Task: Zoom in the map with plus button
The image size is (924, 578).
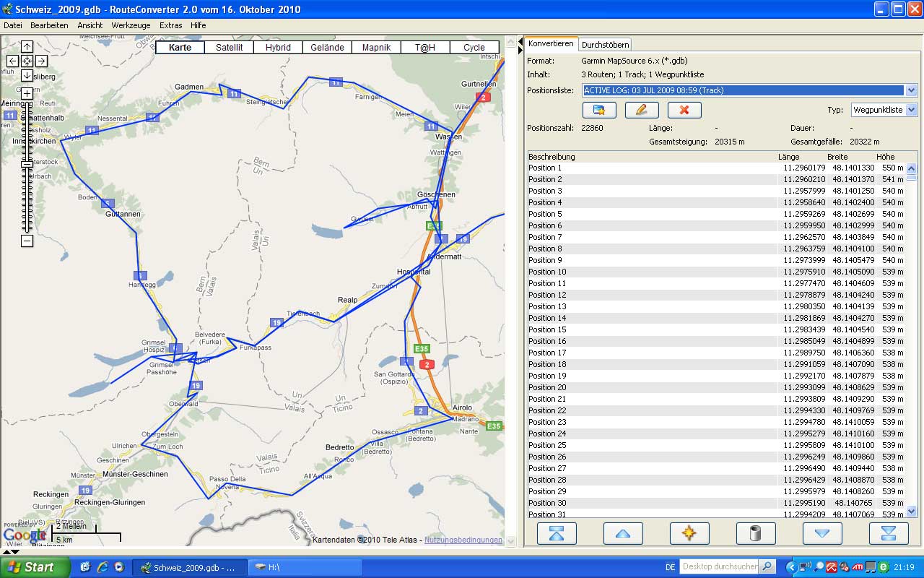Action: pyautogui.click(x=27, y=93)
